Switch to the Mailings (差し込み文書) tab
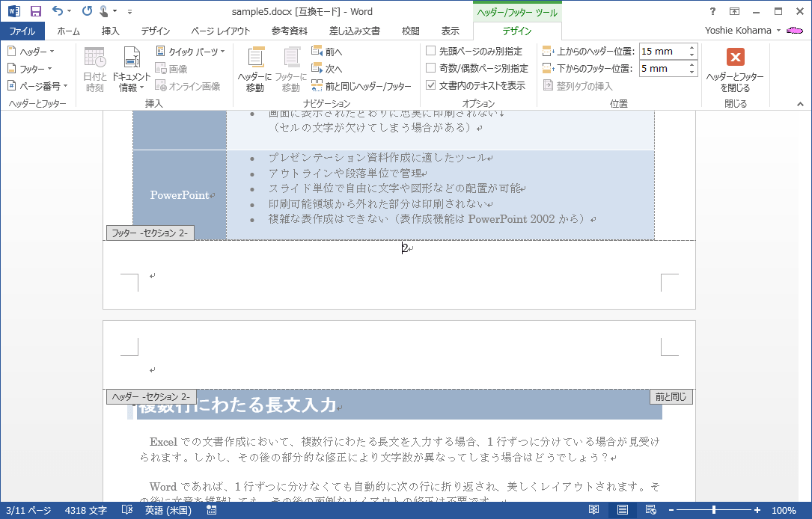The image size is (812, 519). pos(355,31)
